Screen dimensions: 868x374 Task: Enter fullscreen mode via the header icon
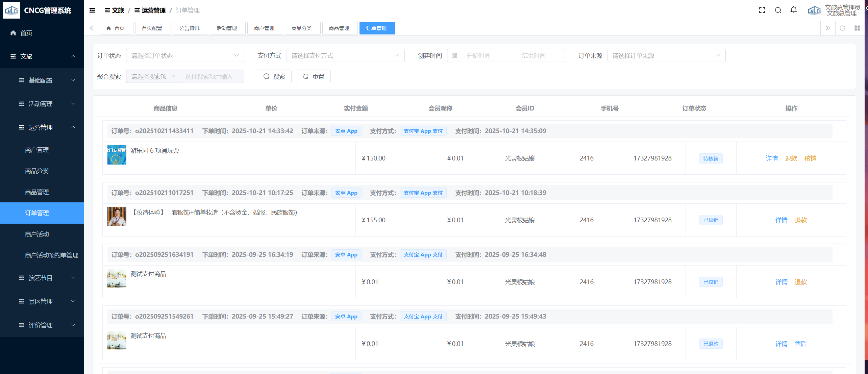click(762, 10)
